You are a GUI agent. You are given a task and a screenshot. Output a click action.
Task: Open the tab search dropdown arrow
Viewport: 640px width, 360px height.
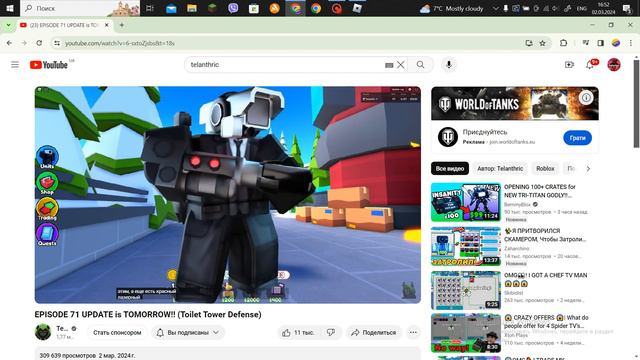(9, 25)
